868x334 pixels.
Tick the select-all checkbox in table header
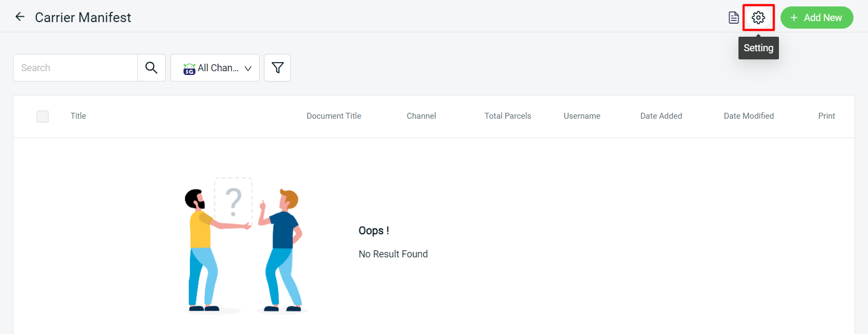click(x=43, y=117)
